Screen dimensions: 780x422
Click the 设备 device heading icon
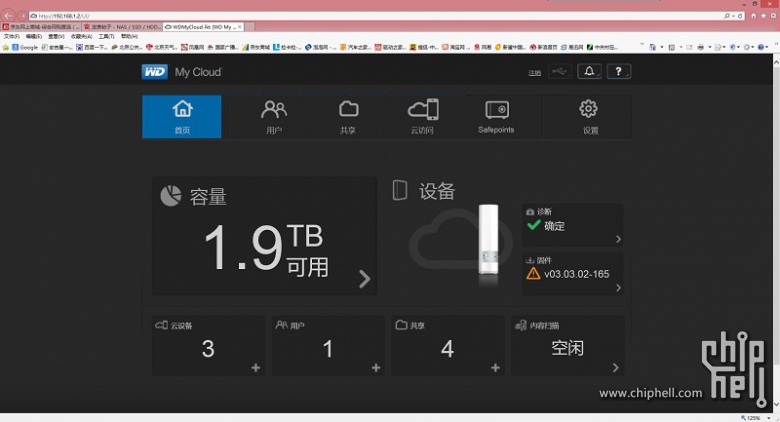400,191
